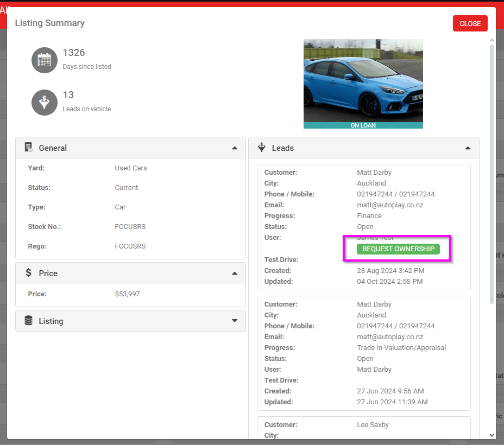Select the Rego FOCUSRS value

click(130, 246)
